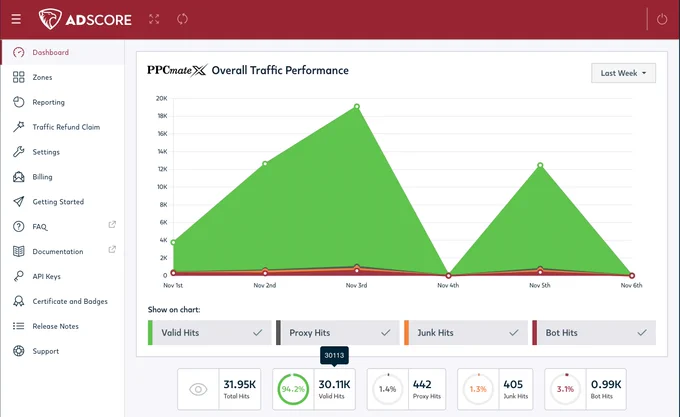Click the external link icon beside FAQ
This screenshot has height=417, width=680.
point(112,225)
